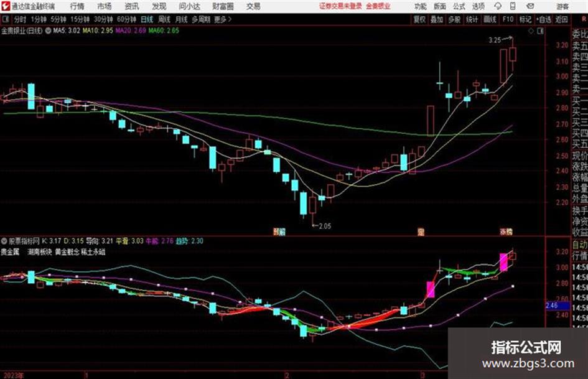Open the customer service headset icon
The height and width of the screenshot is (379, 588).
click(498, 6)
